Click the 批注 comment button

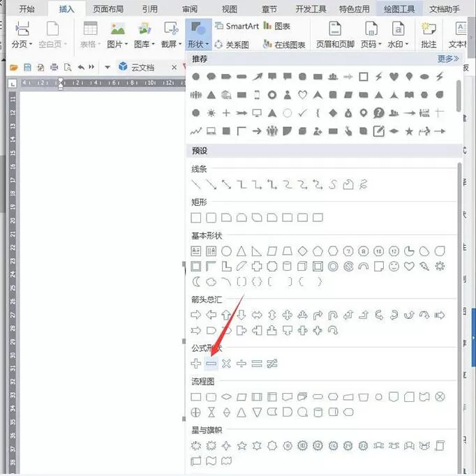coord(429,34)
